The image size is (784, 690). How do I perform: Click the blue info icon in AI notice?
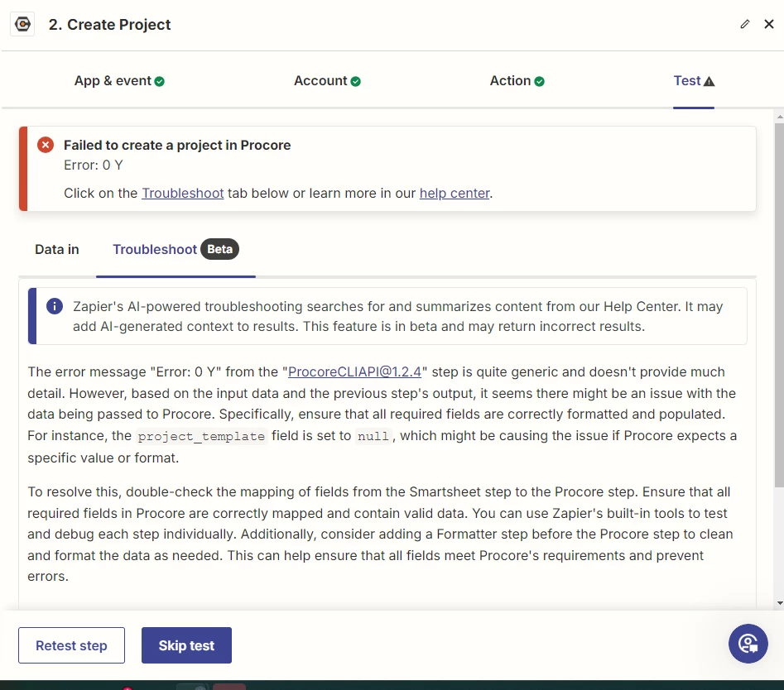click(55, 306)
